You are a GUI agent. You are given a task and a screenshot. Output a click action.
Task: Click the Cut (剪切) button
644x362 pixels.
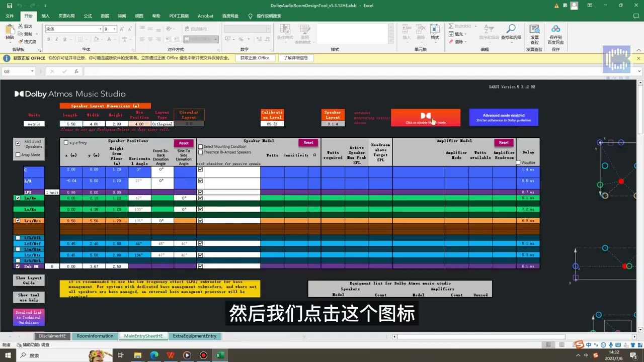coord(25,26)
